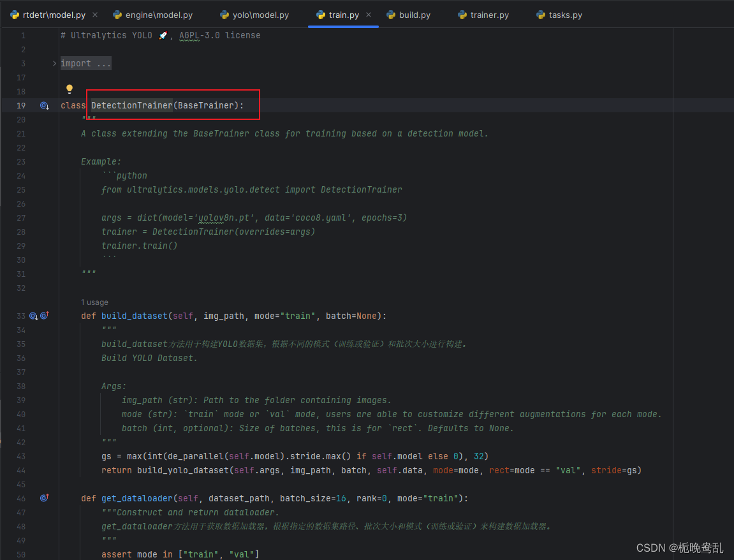The image size is (734, 560).
Task: Click the subclasses gutter icon on line 19
Action: click(45, 106)
